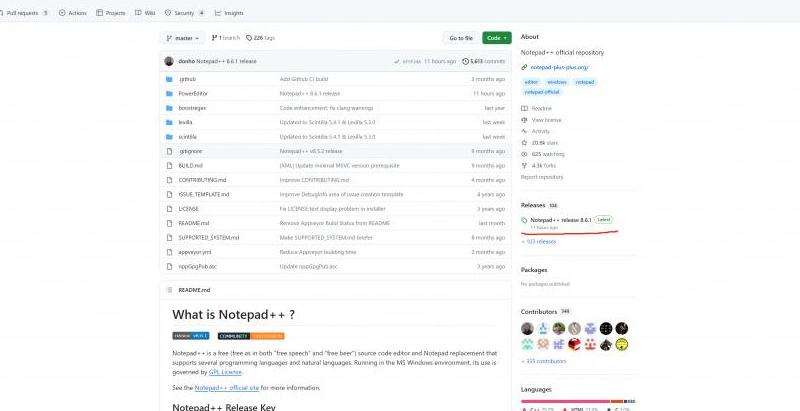800x411 pixels.
Task: Expand the master branch dropdown
Action: [x=182, y=38]
